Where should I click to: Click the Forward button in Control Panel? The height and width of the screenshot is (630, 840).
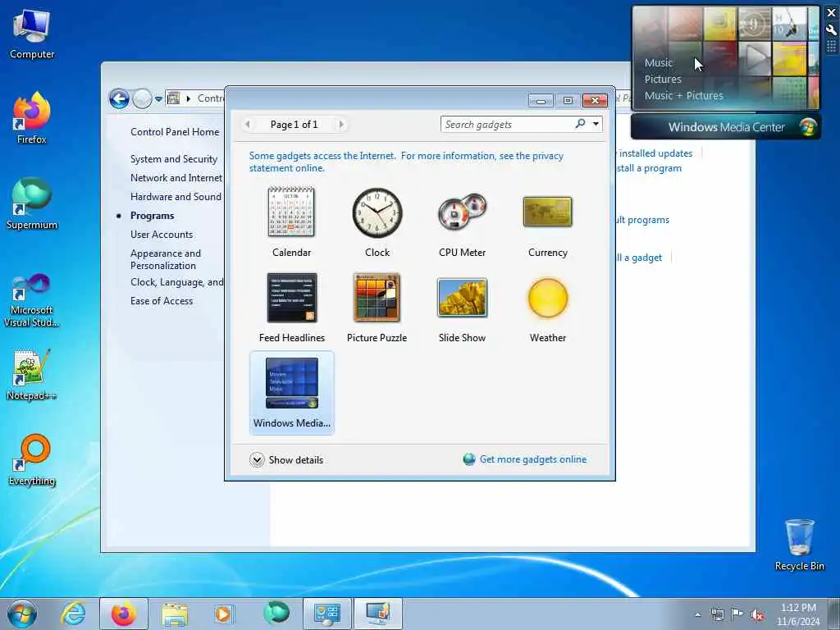[142, 98]
